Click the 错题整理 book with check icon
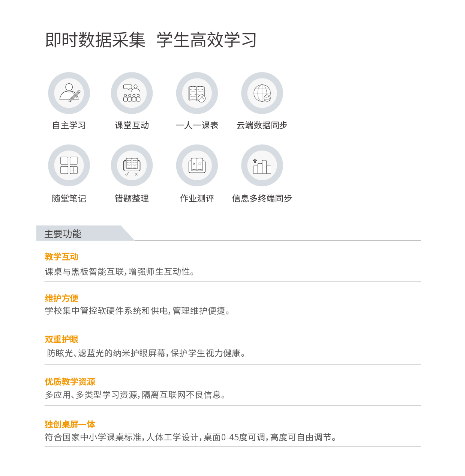Viewport: 465px width, 476px height. 132,165
